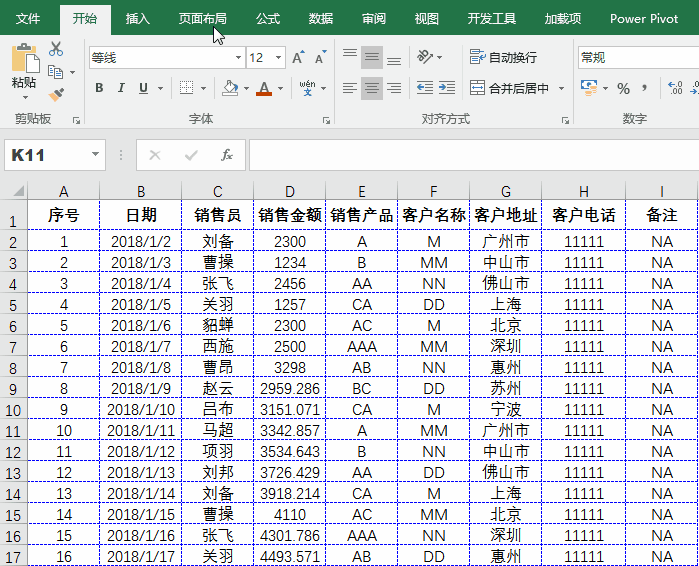699x566 pixels.
Task: Open the font size dropdown
Action: pyautogui.click(x=278, y=58)
